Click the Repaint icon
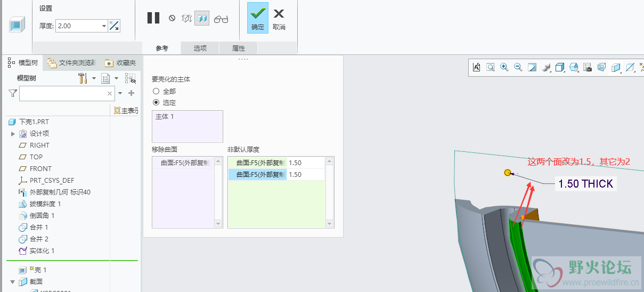The image size is (644, 292). click(532, 67)
